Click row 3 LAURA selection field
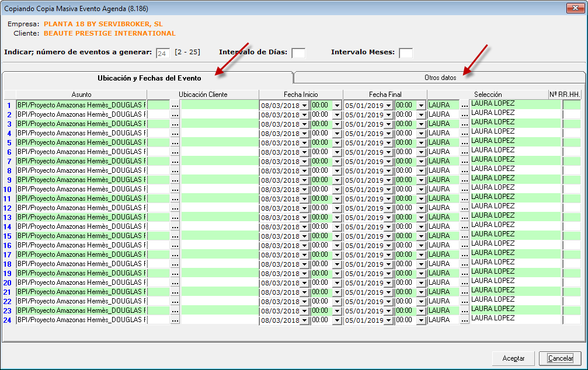Image resolution: width=588 pixels, height=370 pixels. 444,124
